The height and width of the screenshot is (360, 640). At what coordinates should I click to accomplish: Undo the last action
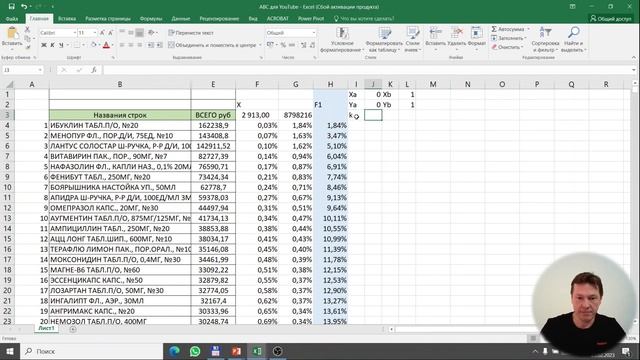point(24,7)
